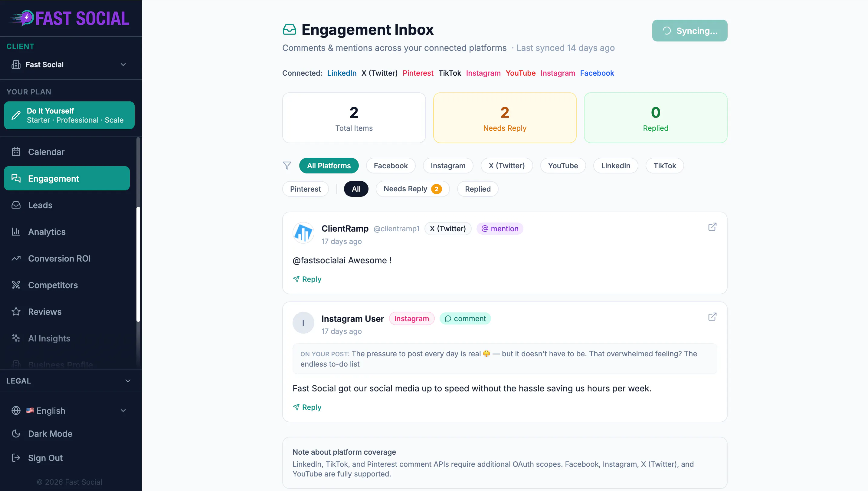Click the YouTube connected platform link
868x491 pixels.
(x=520, y=73)
